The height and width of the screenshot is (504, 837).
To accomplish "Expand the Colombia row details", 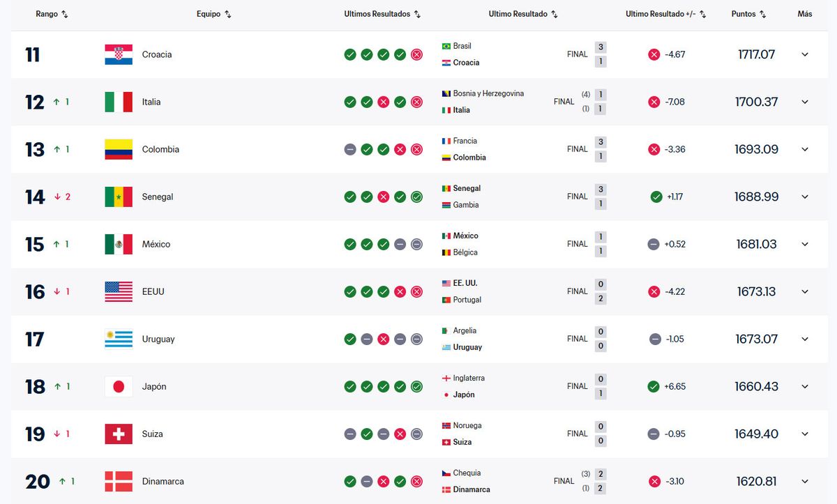I will tap(804, 149).
